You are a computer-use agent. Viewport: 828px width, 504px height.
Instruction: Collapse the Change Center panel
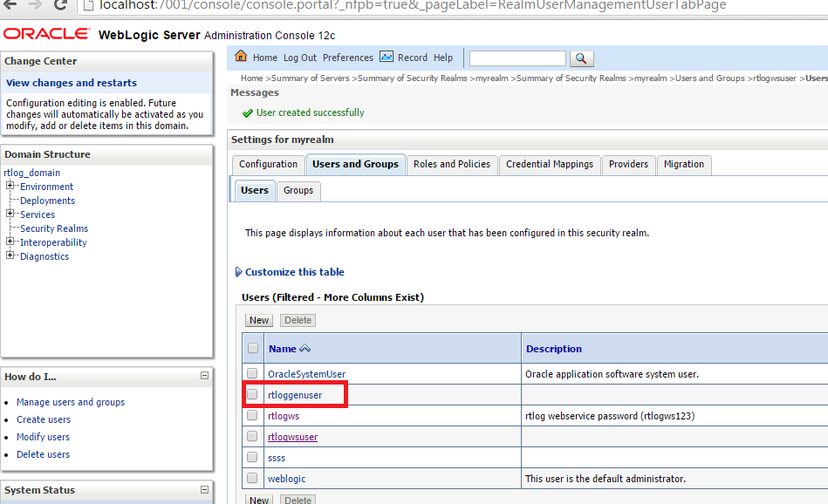pyautogui.click(x=205, y=61)
